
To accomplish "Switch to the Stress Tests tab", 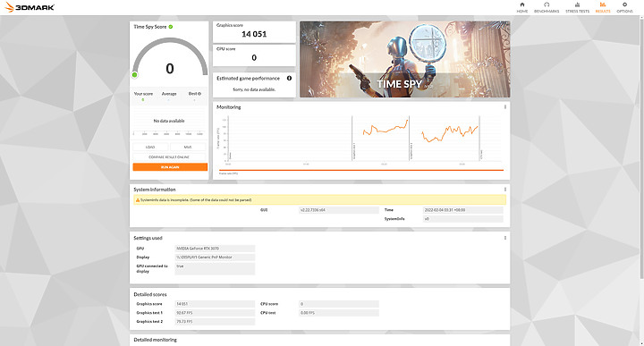I will click(x=577, y=7).
